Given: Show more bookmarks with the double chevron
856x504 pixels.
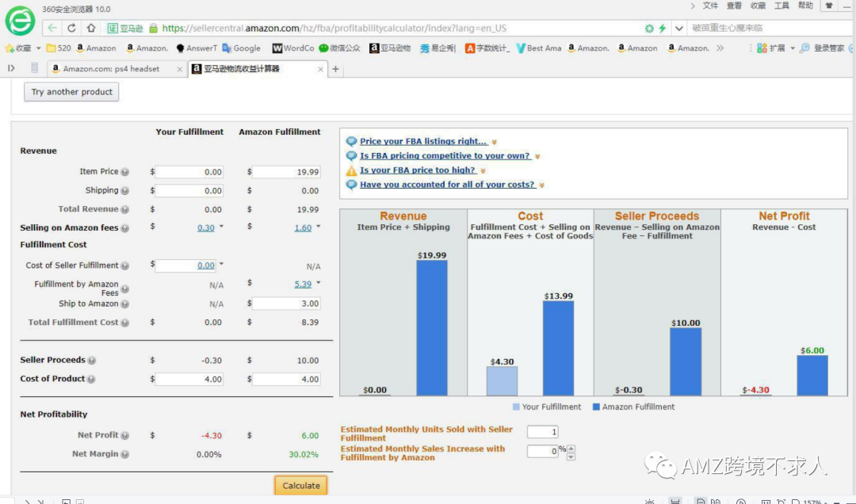Looking at the screenshot, I should [x=720, y=48].
